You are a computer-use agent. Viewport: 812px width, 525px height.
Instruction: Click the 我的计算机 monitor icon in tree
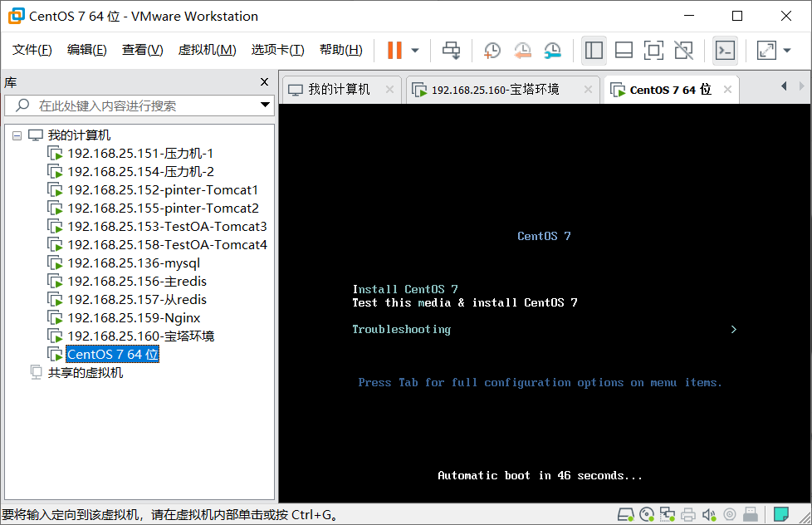click(x=35, y=135)
